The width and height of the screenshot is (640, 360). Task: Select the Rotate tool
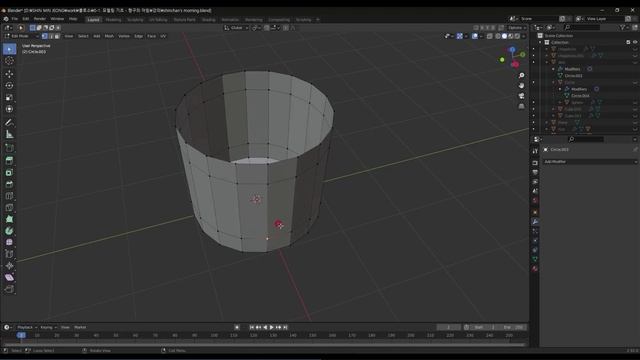9,86
